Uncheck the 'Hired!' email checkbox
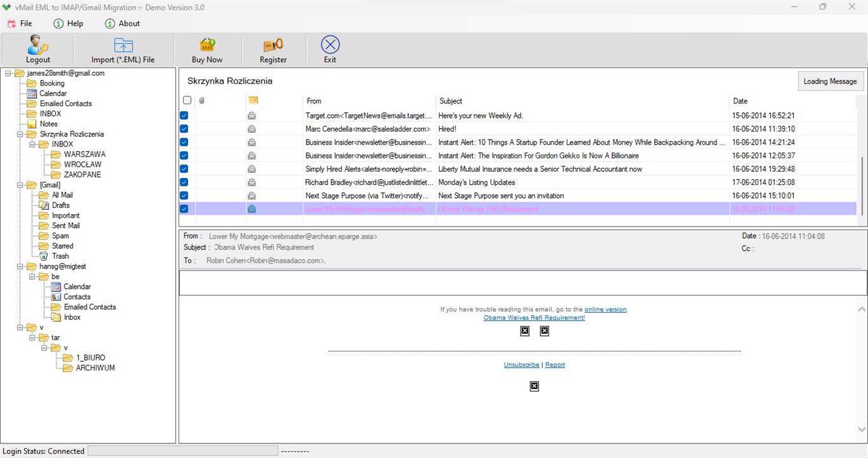This screenshot has width=868, height=458. (x=184, y=128)
